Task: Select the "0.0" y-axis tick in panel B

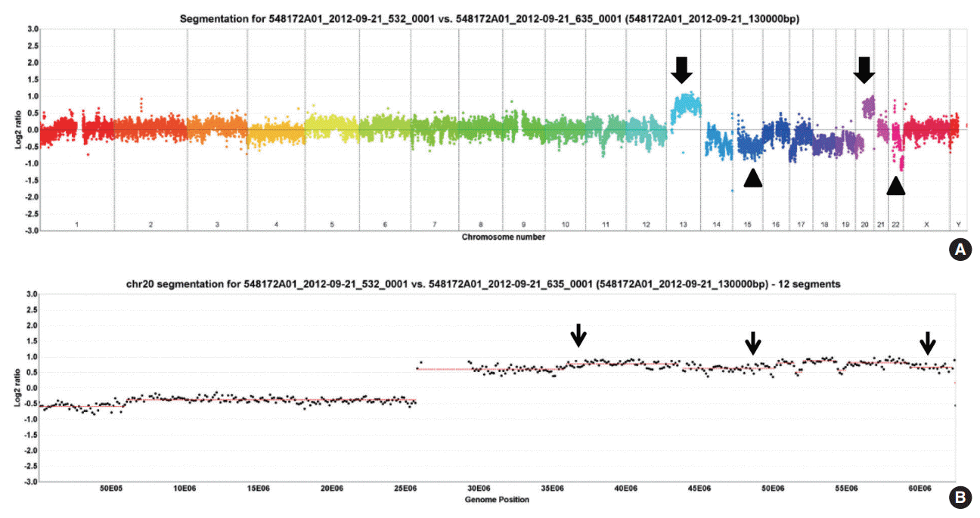Action: (x=32, y=388)
